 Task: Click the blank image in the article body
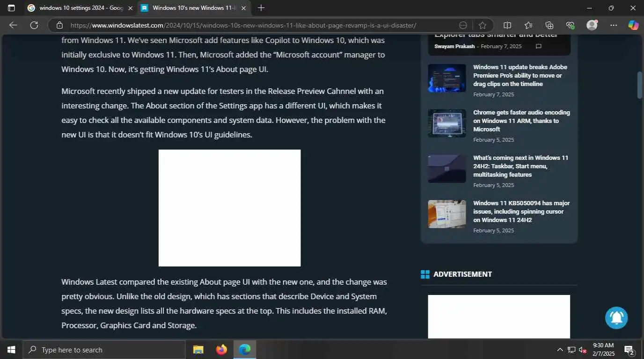(x=229, y=208)
